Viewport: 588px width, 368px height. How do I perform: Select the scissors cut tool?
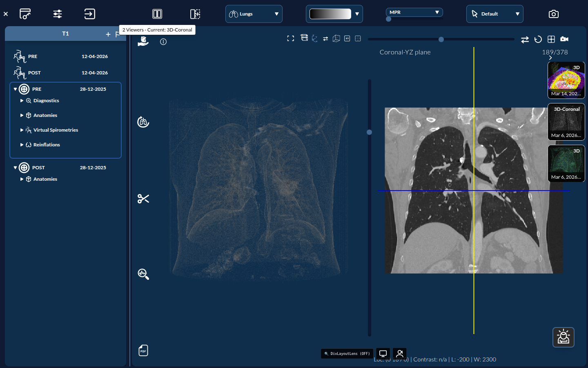pyautogui.click(x=143, y=199)
